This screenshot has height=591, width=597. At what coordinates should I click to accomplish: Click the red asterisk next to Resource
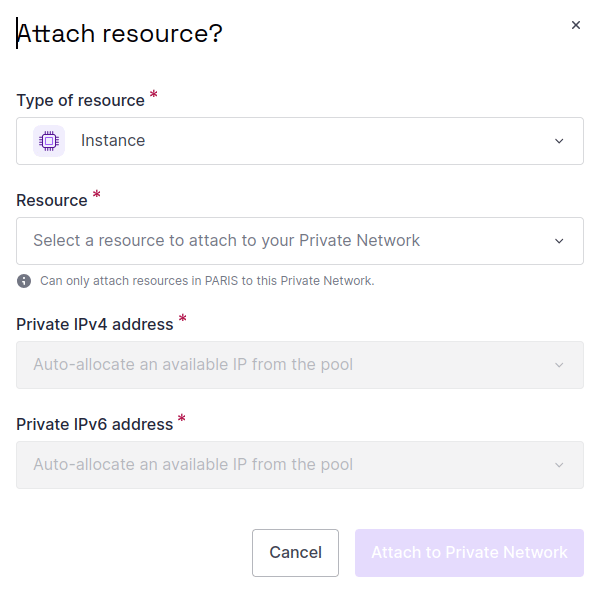pyautogui.click(x=97, y=194)
